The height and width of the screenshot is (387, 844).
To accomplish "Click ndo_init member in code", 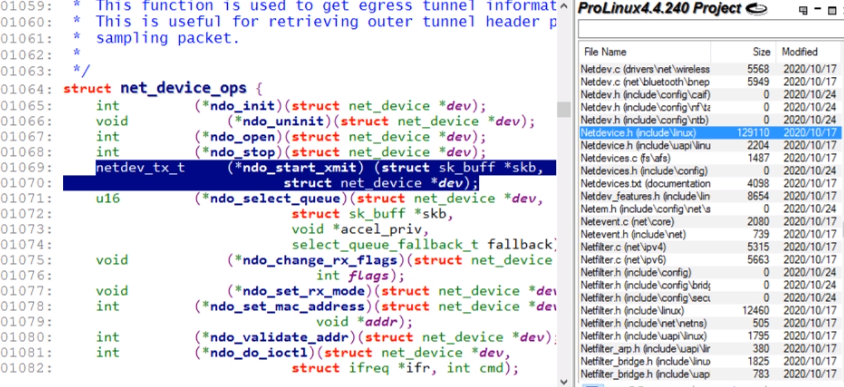I will click(x=242, y=105).
